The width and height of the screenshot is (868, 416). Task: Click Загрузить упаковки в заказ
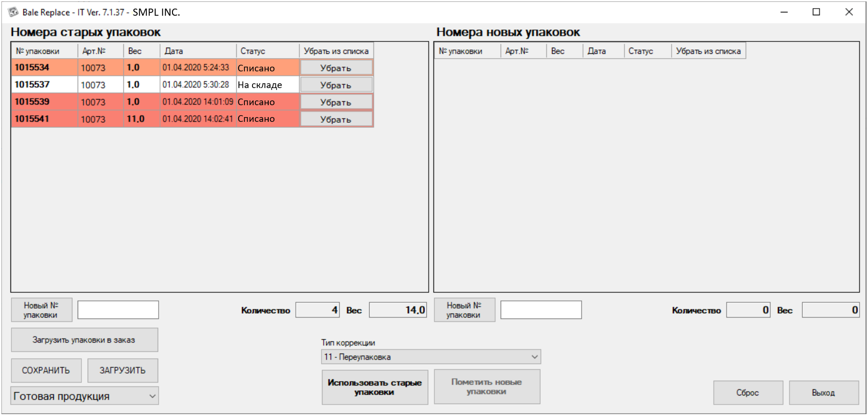84,340
